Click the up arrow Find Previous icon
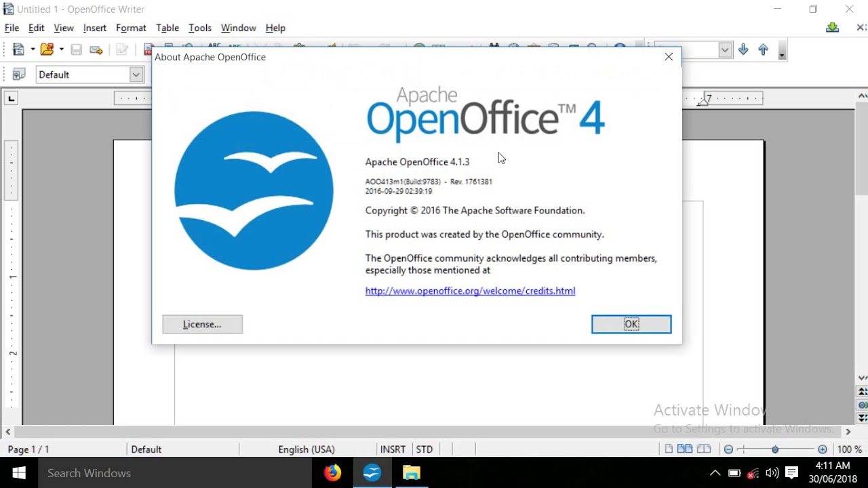The height and width of the screenshot is (488, 868). pyautogui.click(x=763, y=49)
